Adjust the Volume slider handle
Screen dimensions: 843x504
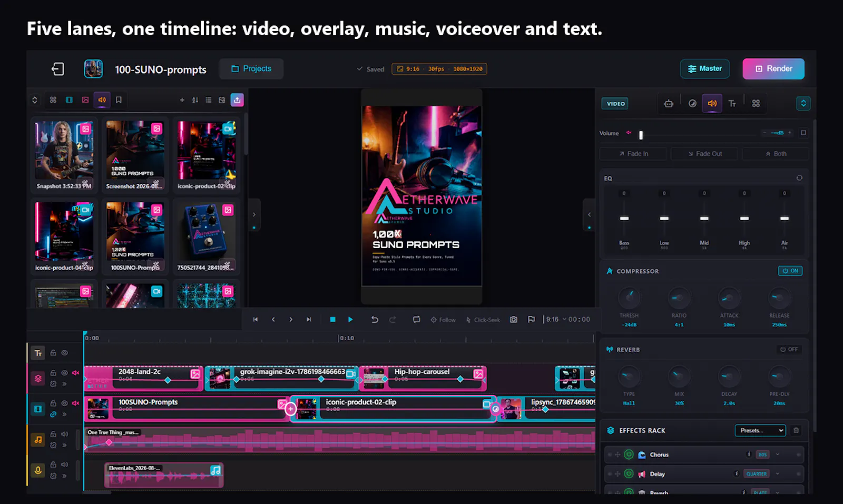point(641,135)
